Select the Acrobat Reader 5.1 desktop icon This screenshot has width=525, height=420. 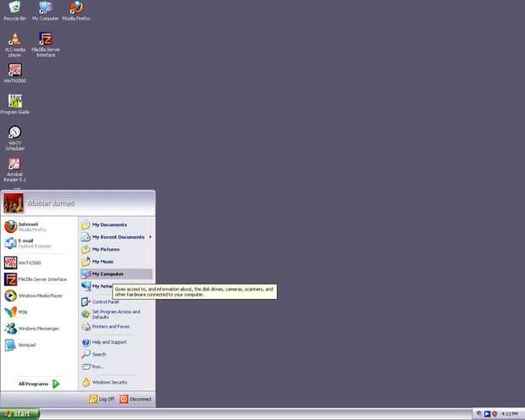tap(14, 169)
